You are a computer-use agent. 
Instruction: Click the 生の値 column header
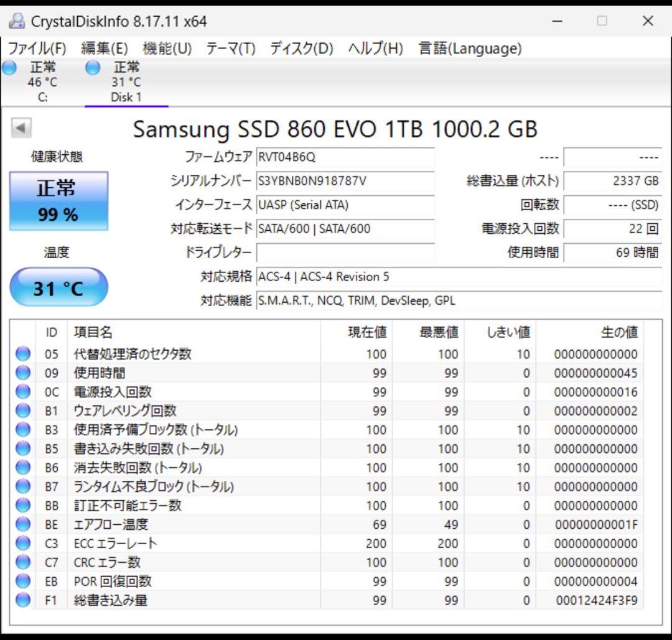(x=589, y=332)
